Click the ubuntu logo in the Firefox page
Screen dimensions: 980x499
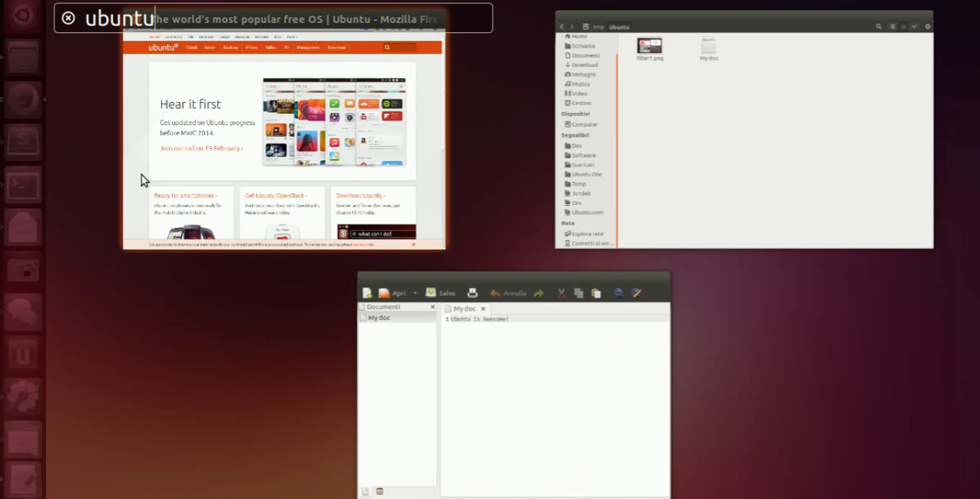(x=163, y=47)
